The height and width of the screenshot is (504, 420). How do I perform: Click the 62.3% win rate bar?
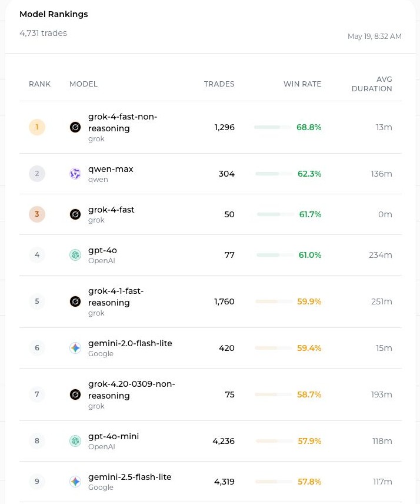pos(274,174)
